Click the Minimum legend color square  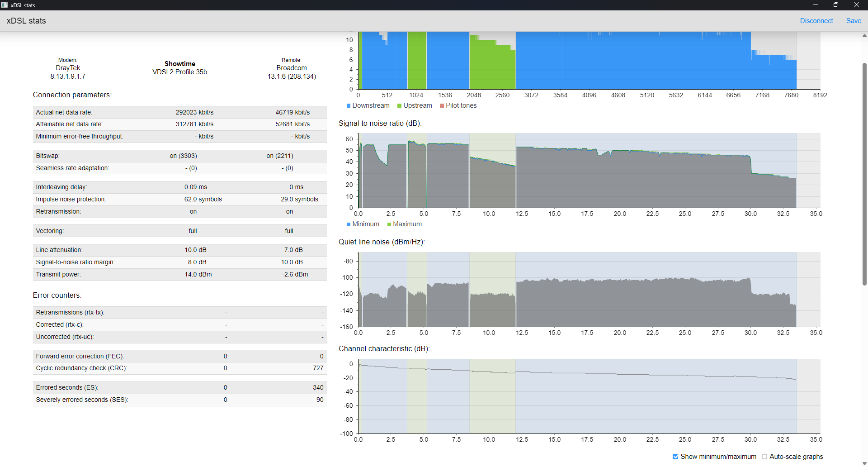[349, 224]
